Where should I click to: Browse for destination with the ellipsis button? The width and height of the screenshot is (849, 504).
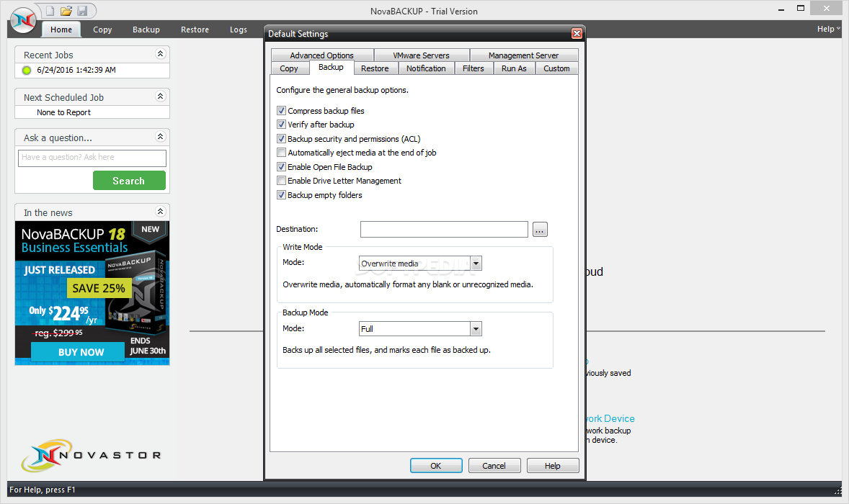tap(540, 229)
